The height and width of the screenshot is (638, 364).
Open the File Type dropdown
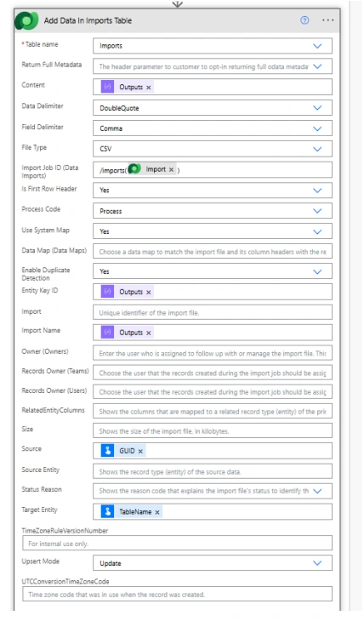coord(317,149)
